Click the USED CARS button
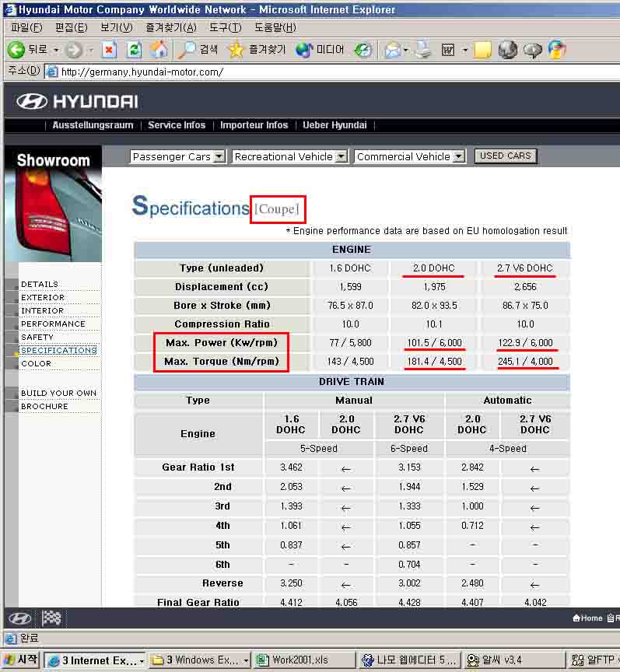Image resolution: width=620 pixels, height=672 pixels. pos(506,156)
